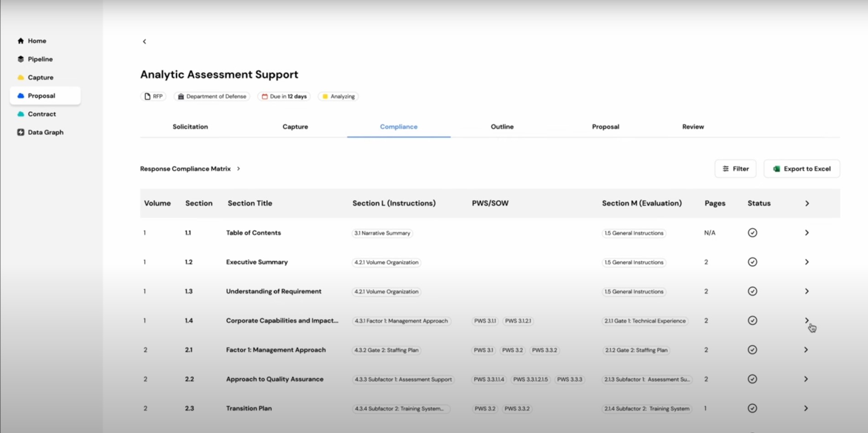
Task: Click the filter sliders icon
Action: coord(726,169)
